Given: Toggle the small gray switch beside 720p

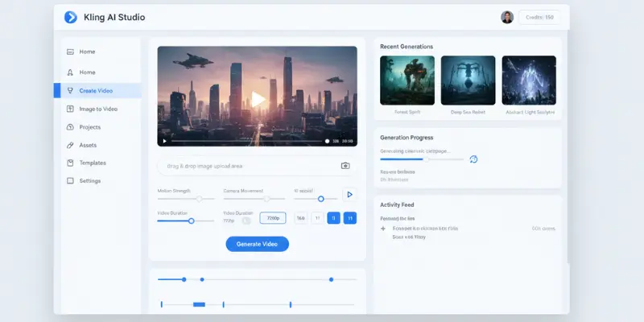Looking at the screenshot, I should point(246,221).
